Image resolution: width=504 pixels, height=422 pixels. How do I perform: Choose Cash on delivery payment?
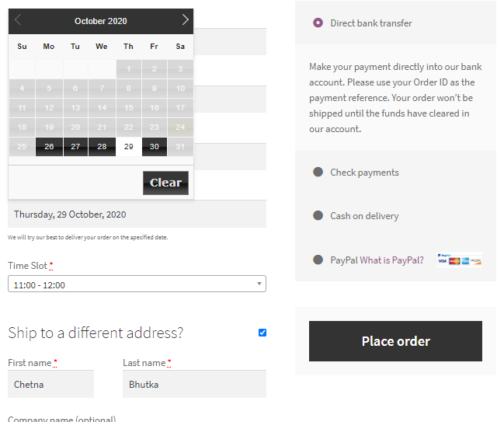click(x=318, y=215)
